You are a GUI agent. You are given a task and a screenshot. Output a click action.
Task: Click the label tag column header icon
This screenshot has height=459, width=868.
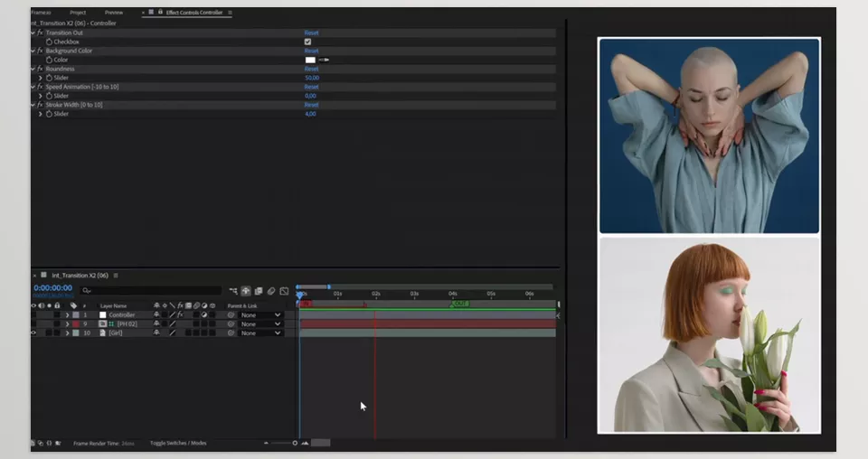click(x=73, y=305)
